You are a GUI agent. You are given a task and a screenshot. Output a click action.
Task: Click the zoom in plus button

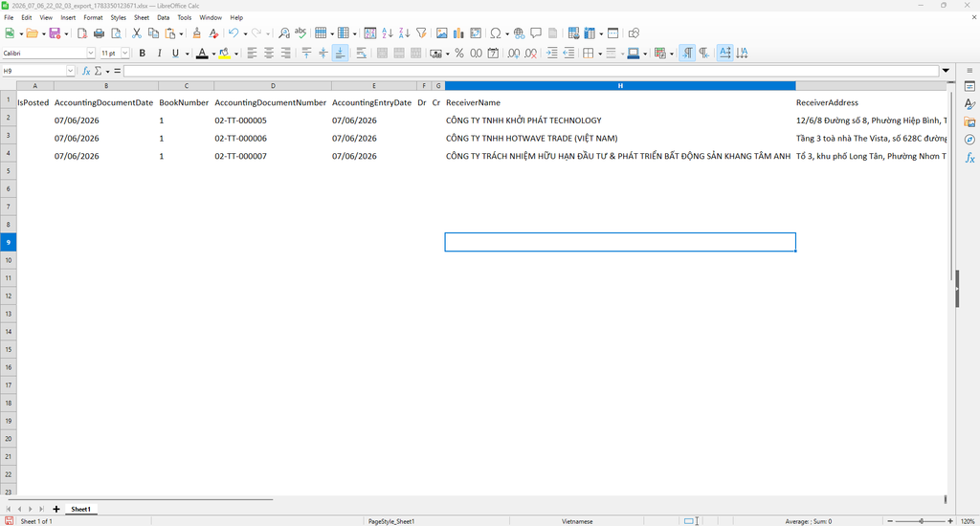tap(950, 521)
